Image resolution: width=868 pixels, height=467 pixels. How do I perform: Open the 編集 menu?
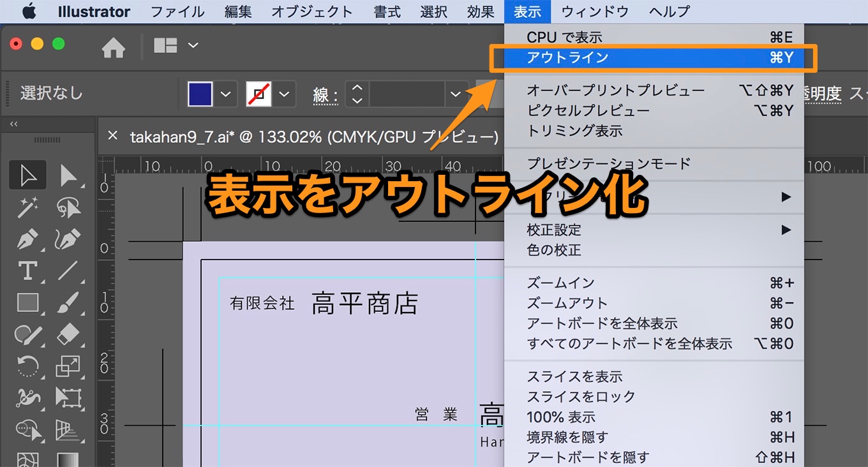point(238,11)
